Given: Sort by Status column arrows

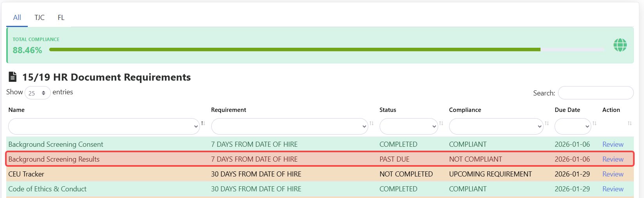Looking at the screenshot, I should 441,123.
